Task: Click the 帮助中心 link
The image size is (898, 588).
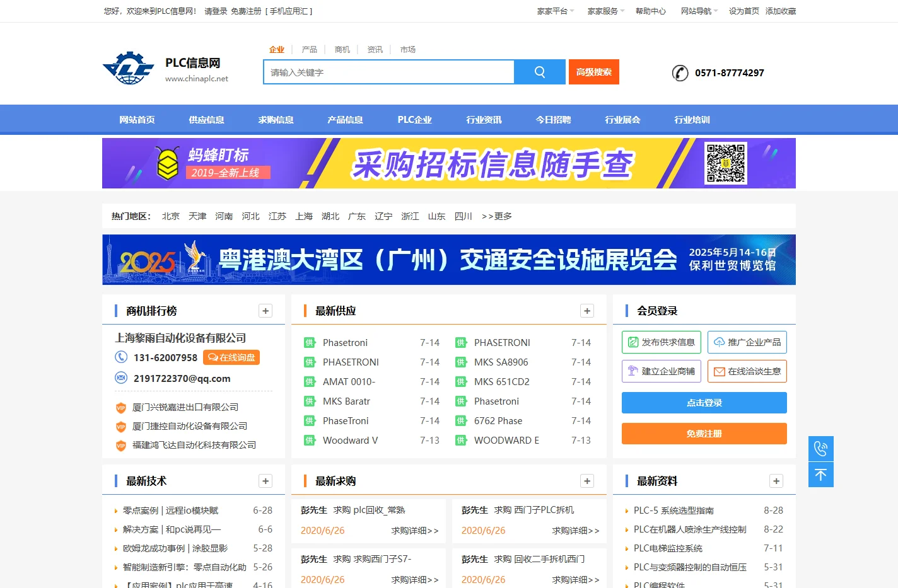Action: 651,11
